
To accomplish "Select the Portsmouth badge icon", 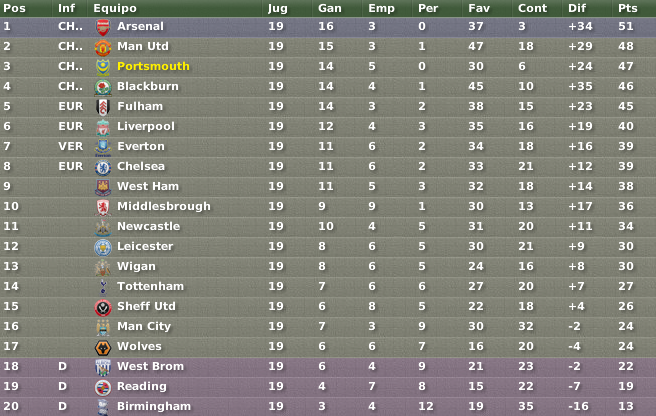I will coord(103,67).
